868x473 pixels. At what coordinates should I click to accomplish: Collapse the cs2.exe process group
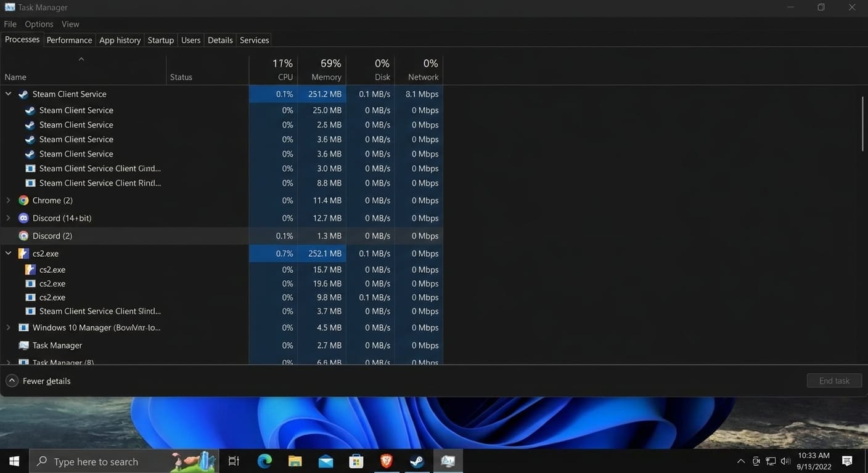tap(9, 253)
